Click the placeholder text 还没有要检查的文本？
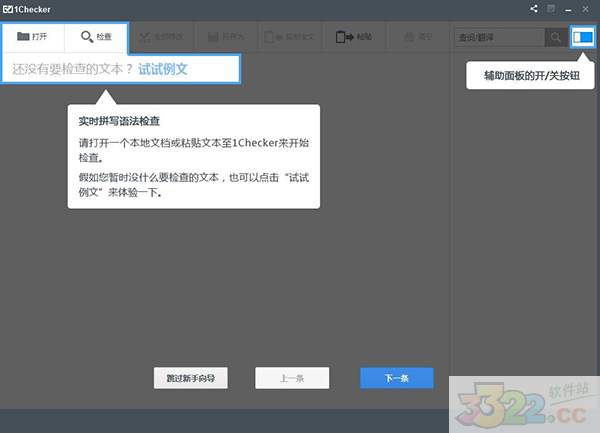Screen dimensions: 600x433 tap(72, 69)
